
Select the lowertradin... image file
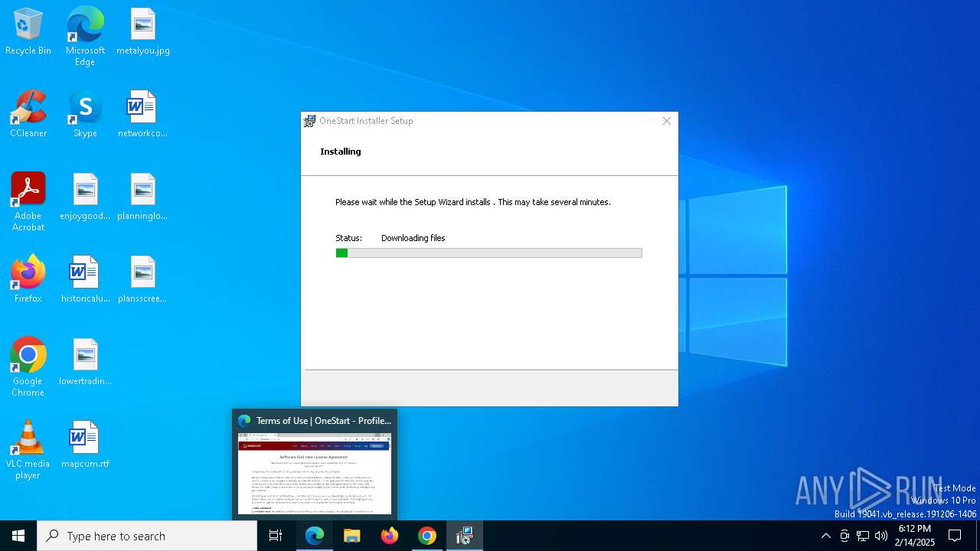click(x=85, y=362)
